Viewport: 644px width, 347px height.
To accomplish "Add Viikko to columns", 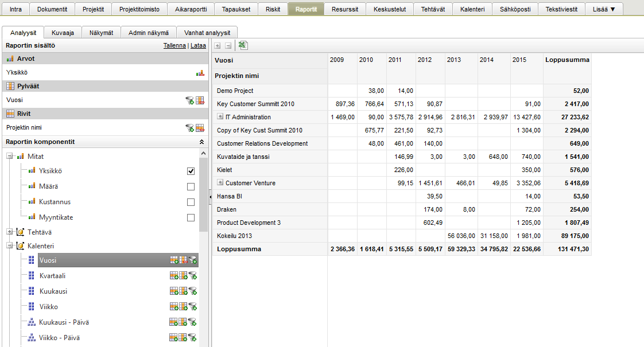I will pyautogui.click(x=183, y=307).
